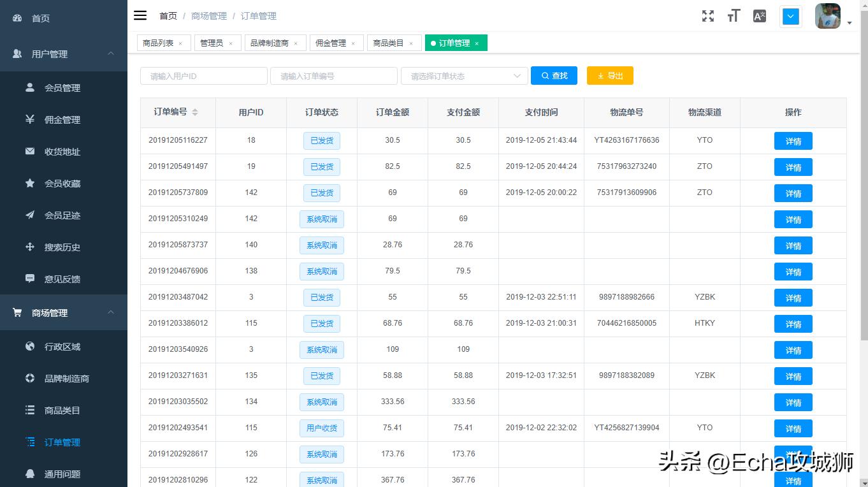Switch to the 佣金管理 tab
The image size is (868, 487).
coord(330,43)
